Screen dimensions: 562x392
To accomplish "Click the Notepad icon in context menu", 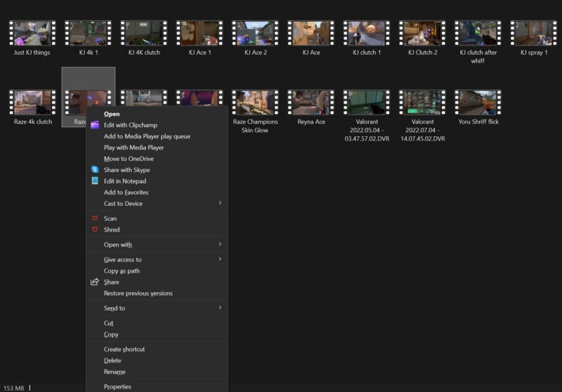I will tap(95, 181).
